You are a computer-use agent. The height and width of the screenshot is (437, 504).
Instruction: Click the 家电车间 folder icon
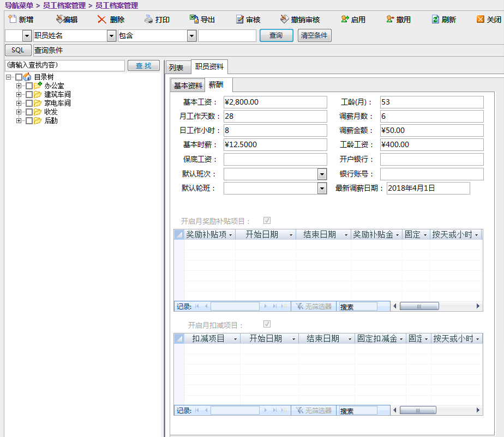pos(38,103)
